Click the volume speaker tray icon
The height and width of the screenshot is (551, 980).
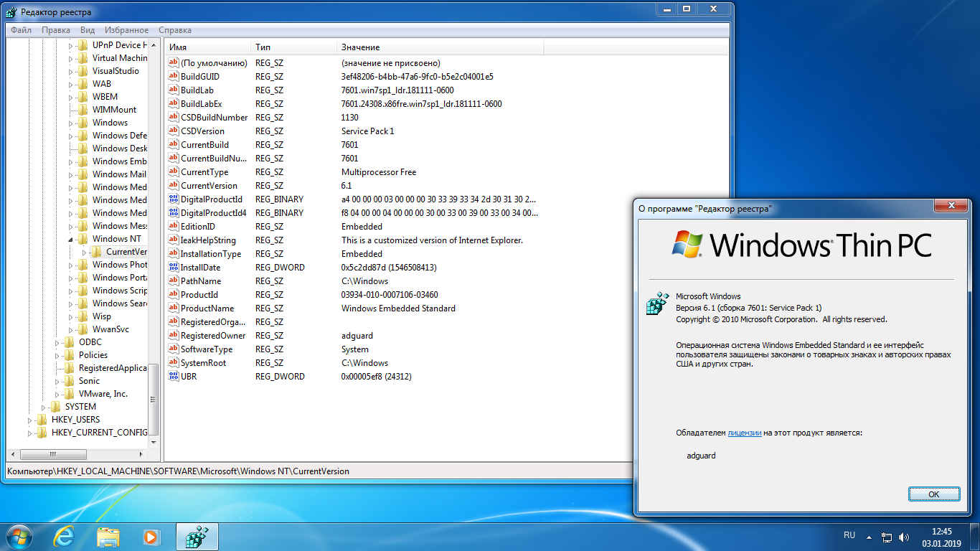point(905,537)
